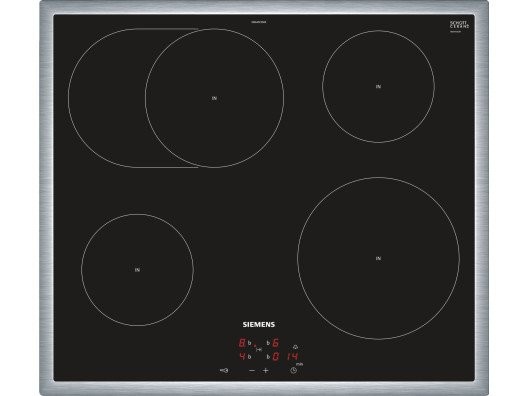
Task: Click the SIEMENS logo
Action: tap(259, 325)
